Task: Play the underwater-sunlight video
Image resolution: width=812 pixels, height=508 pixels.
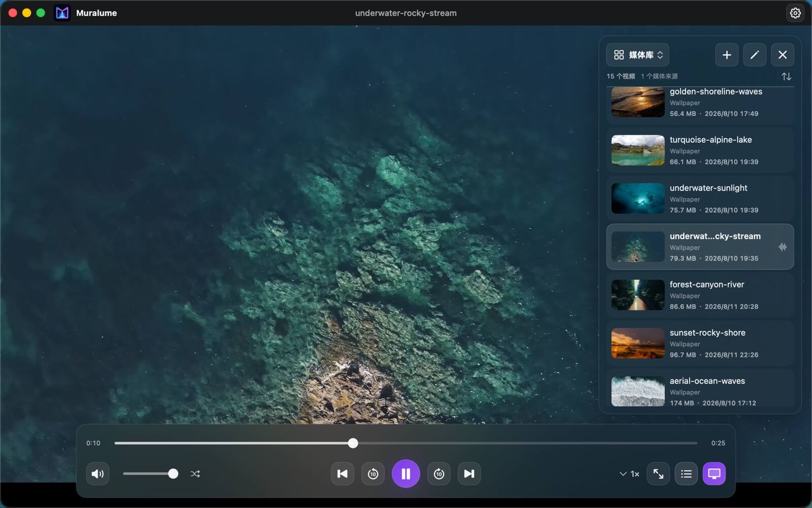Action: click(x=700, y=199)
